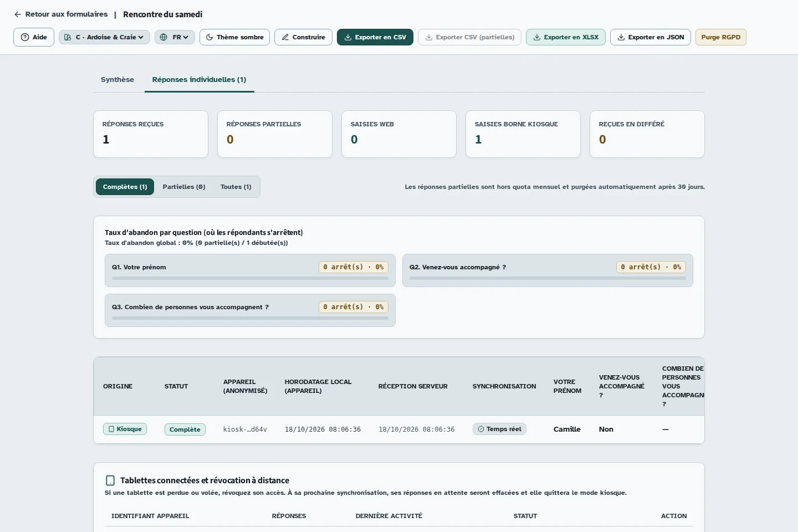Click Exporter en CSV

375,37
